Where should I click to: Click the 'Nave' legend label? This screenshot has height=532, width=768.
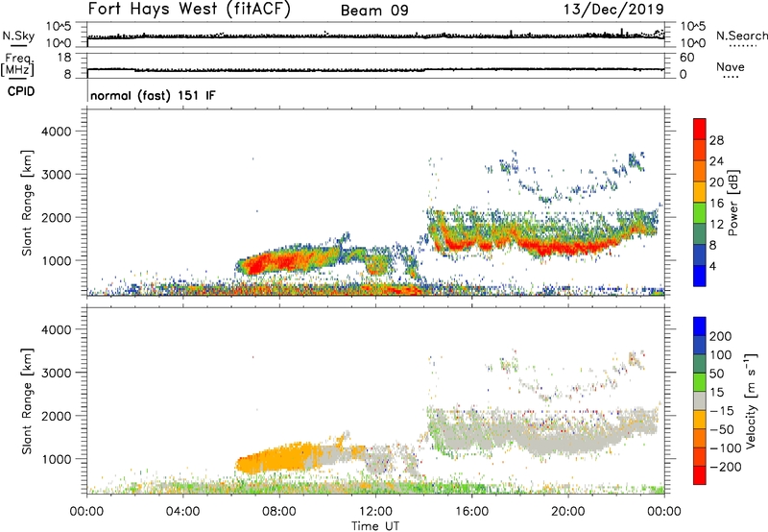point(731,66)
